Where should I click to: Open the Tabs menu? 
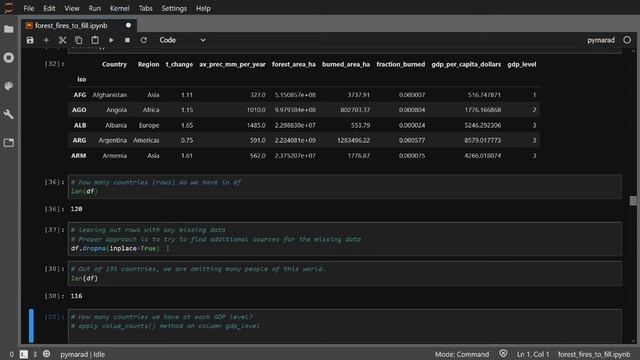click(145, 8)
